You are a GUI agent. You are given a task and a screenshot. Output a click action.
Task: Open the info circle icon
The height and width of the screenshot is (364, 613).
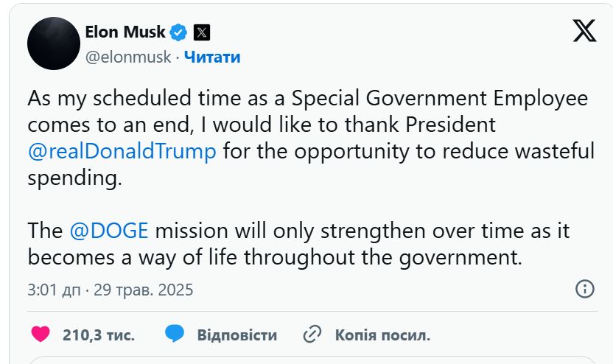[x=584, y=289]
